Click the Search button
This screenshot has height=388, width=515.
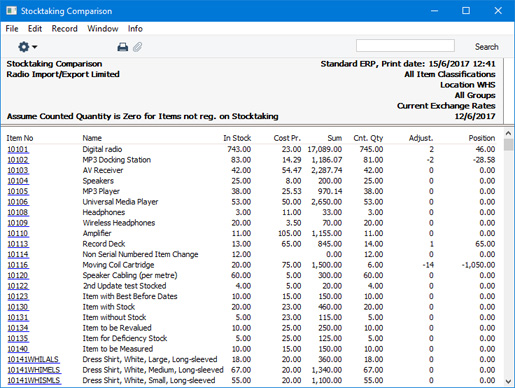(x=486, y=47)
